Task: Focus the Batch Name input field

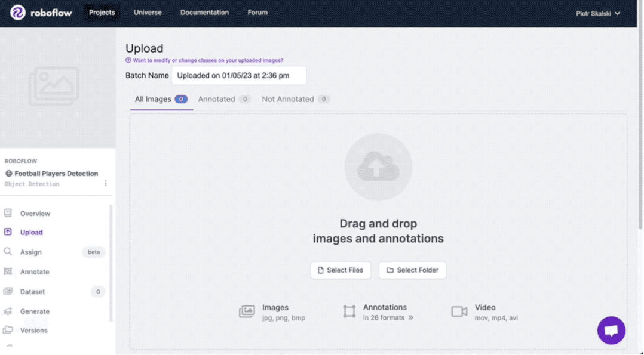Action: click(x=238, y=76)
